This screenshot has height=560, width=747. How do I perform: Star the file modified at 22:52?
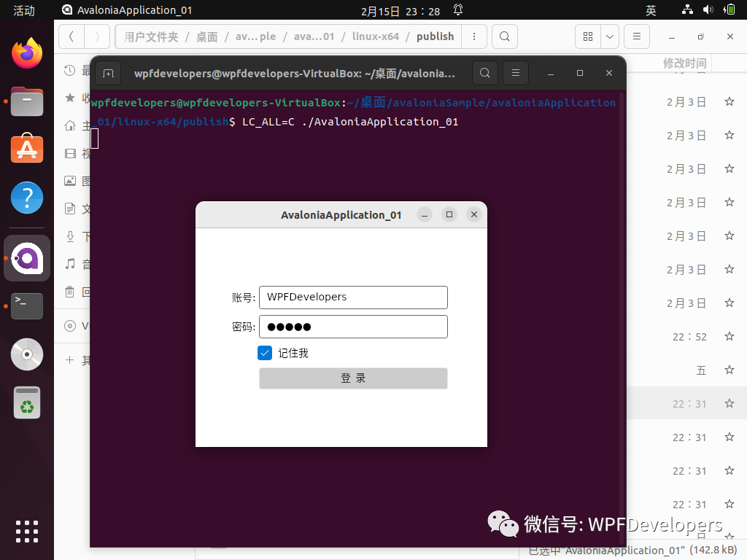tap(729, 337)
